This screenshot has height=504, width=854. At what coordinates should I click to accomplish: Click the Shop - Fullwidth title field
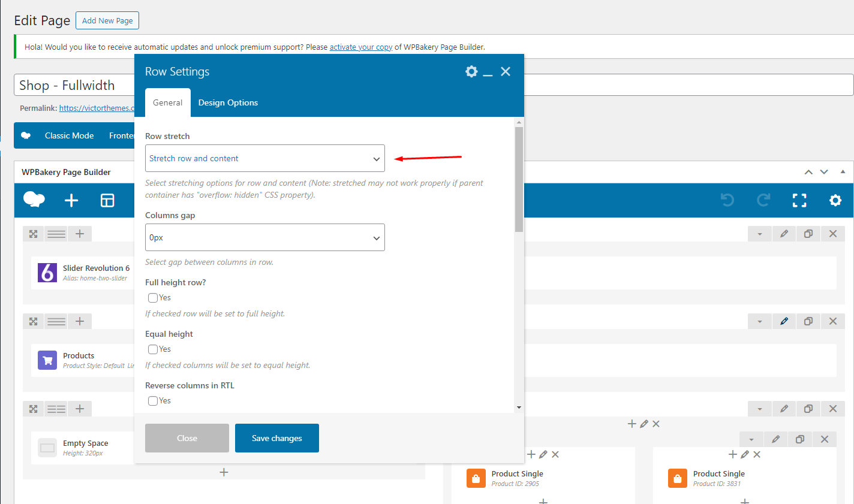coord(434,85)
